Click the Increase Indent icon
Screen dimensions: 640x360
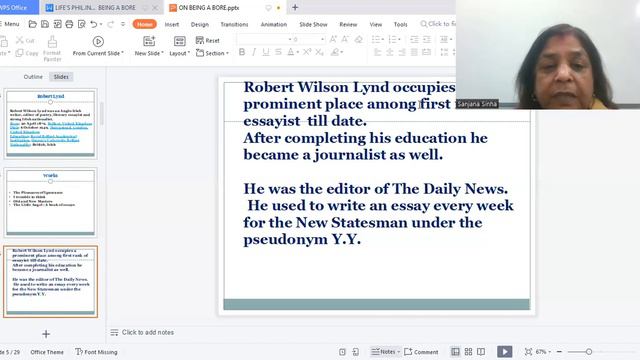[427, 39]
